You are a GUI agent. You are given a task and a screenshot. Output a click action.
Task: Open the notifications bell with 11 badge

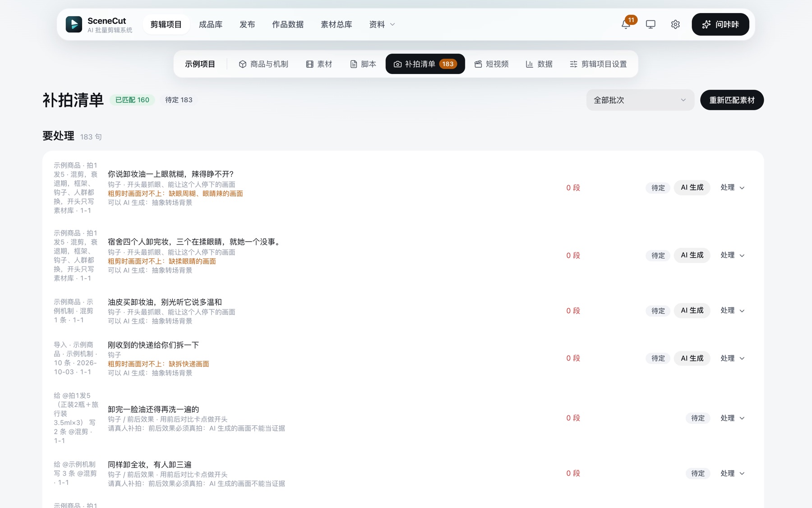(626, 24)
